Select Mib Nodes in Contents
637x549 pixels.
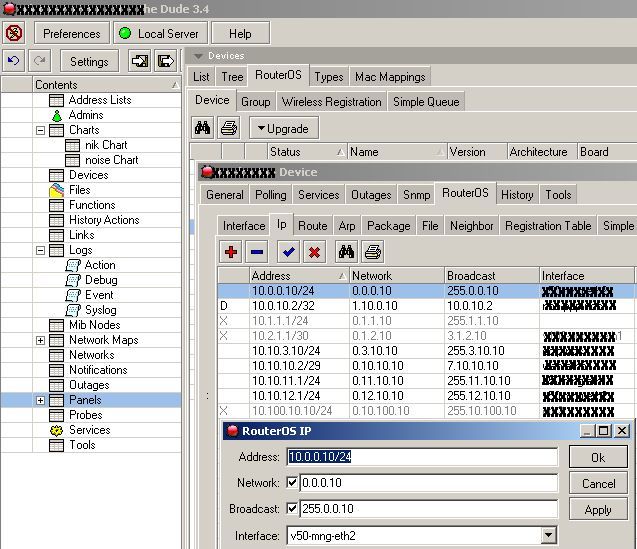pos(95,325)
